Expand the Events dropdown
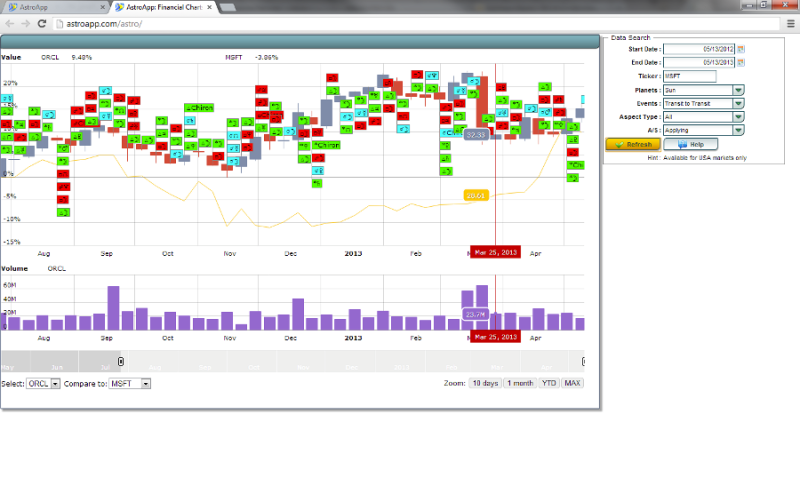800x478 pixels. 738,103
